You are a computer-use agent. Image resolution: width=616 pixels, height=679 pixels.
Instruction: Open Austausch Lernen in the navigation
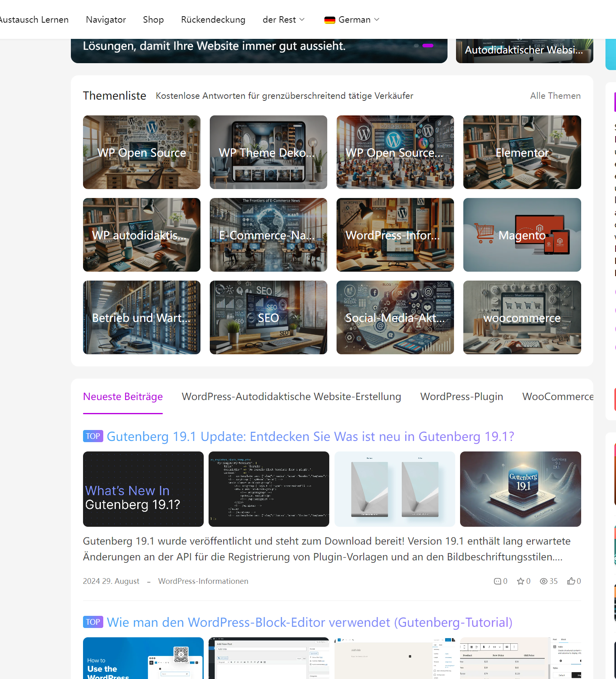pos(34,19)
